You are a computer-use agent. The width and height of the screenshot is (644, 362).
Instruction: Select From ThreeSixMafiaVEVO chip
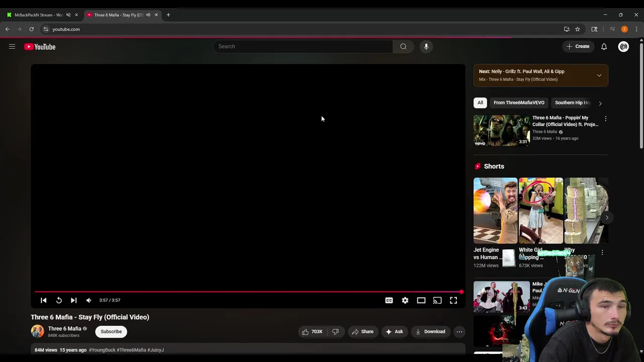(519, 103)
